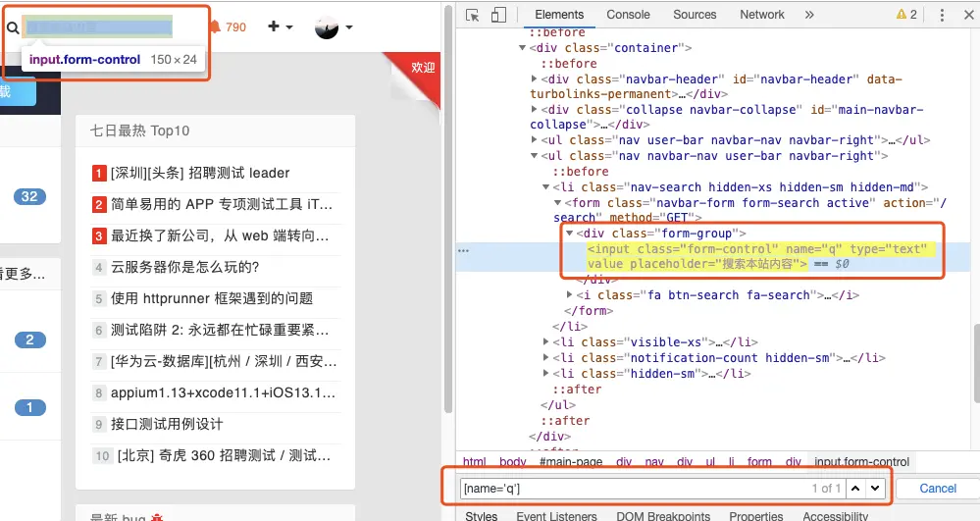Open topic '[华为云-数据库][杭州 / 深圳 / 西安'
Viewport: 980px width, 521px height.
point(224,361)
